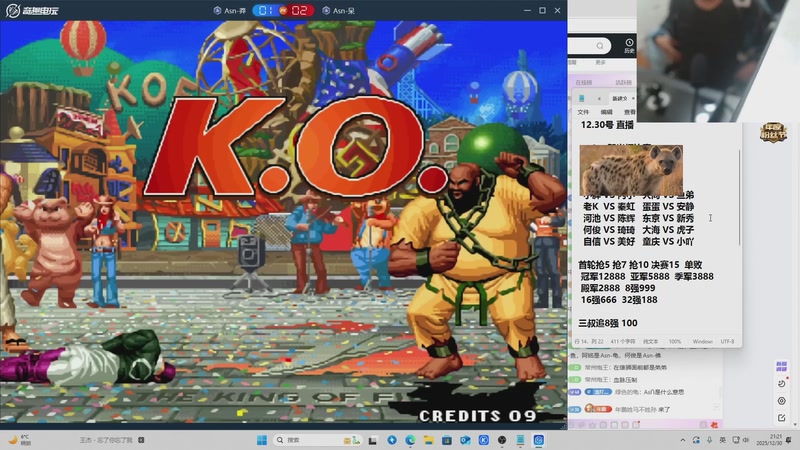Viewport: 800px width, 450px height.
Task: Open Microsoft Store from the taskbar
Action: tap(447, 440)
